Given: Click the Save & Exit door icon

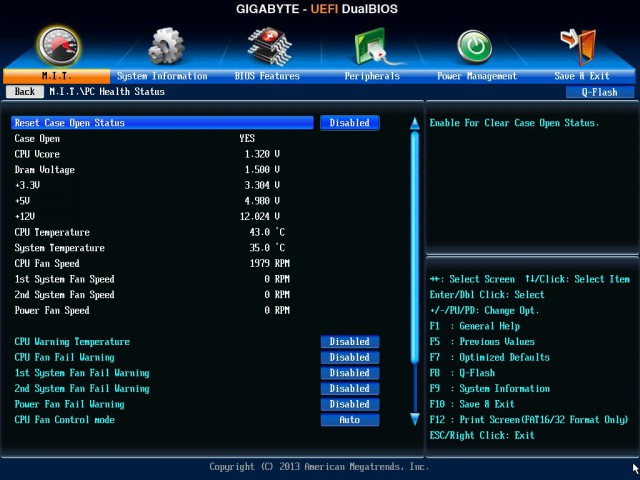Looking at the screenshot, I should (x=579, y=47).
